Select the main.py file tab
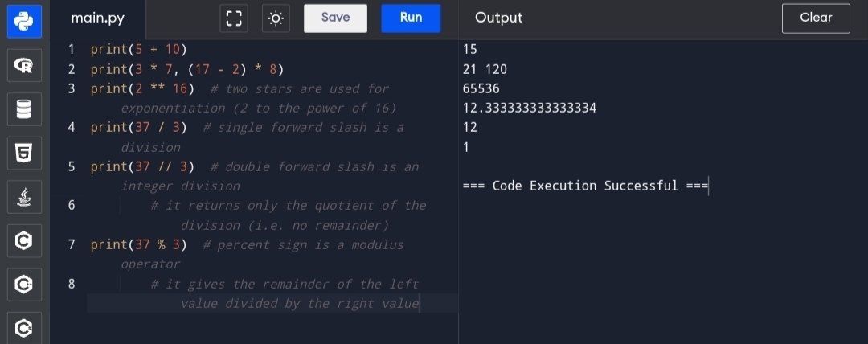 (97, 18)
